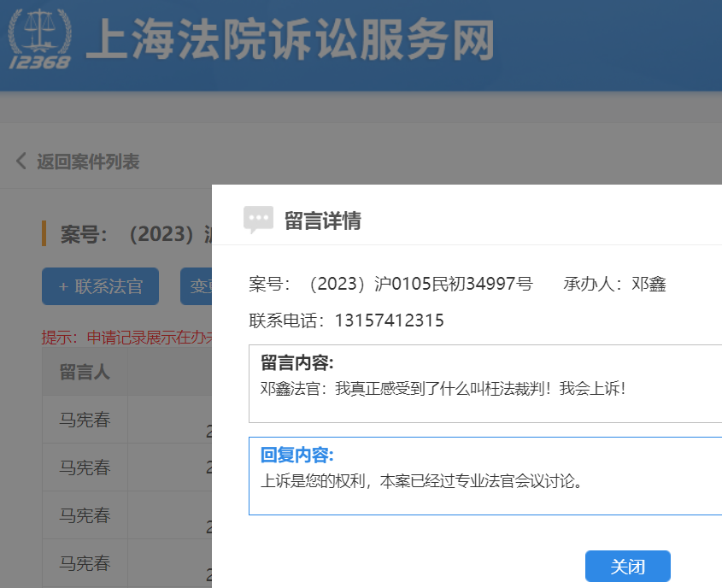Image resolution: width=722 pixels, height=588 pixels.
Task: Click the speech bubble icon beside 留言详情
Action: point(258,220)
